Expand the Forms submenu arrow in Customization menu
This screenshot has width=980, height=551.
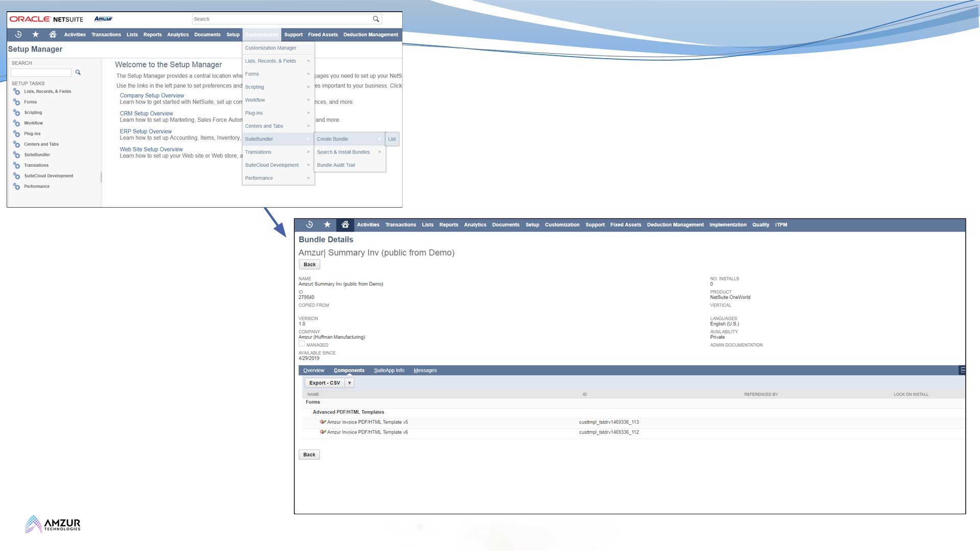(309, 74)
